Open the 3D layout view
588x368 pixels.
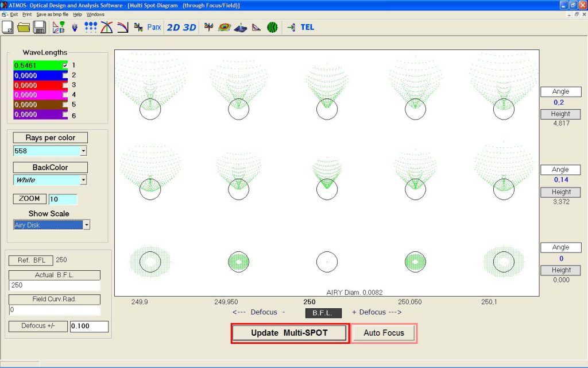(189, 27)
